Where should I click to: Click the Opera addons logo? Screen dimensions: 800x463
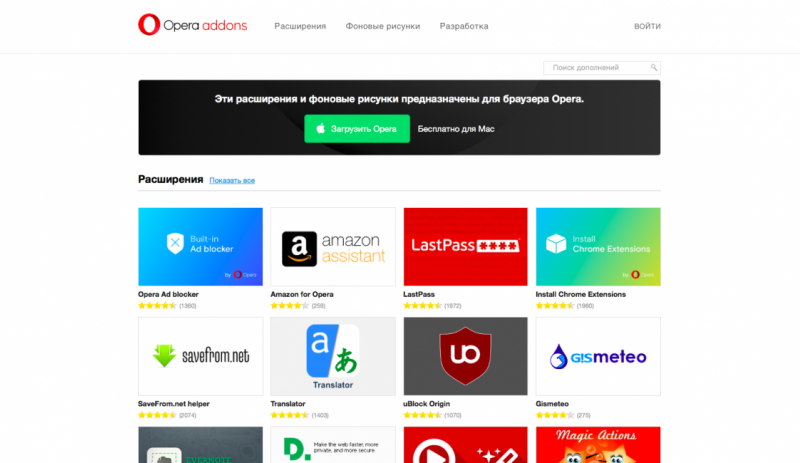pos(192,25)
